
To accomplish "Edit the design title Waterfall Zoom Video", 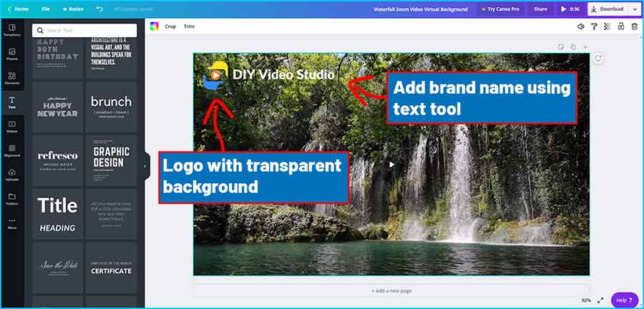I will coord(421,9).
